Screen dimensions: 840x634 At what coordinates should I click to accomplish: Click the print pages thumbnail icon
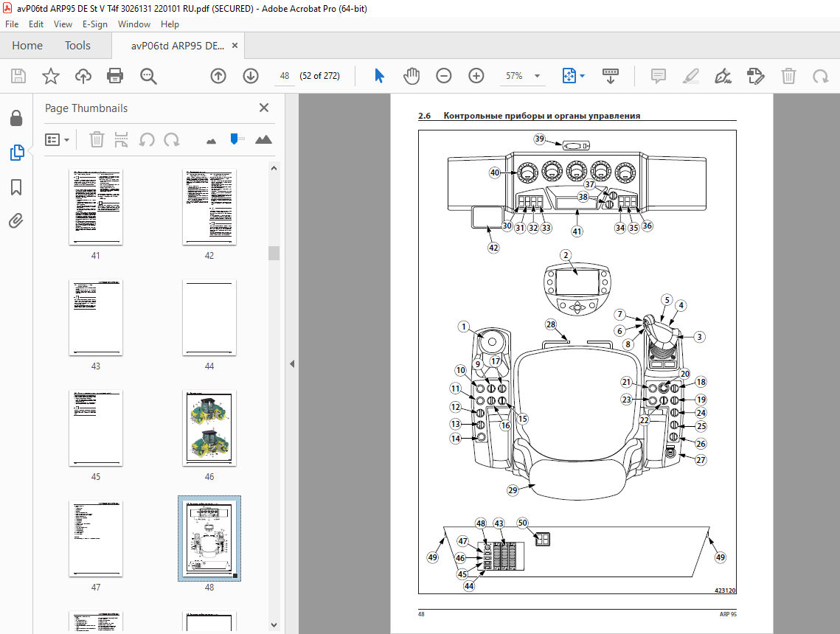[122, 140]
